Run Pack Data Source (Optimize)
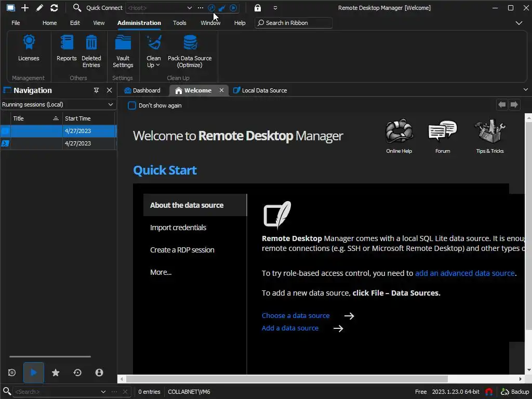Screen dimensions: 532x399 point(190,51)
